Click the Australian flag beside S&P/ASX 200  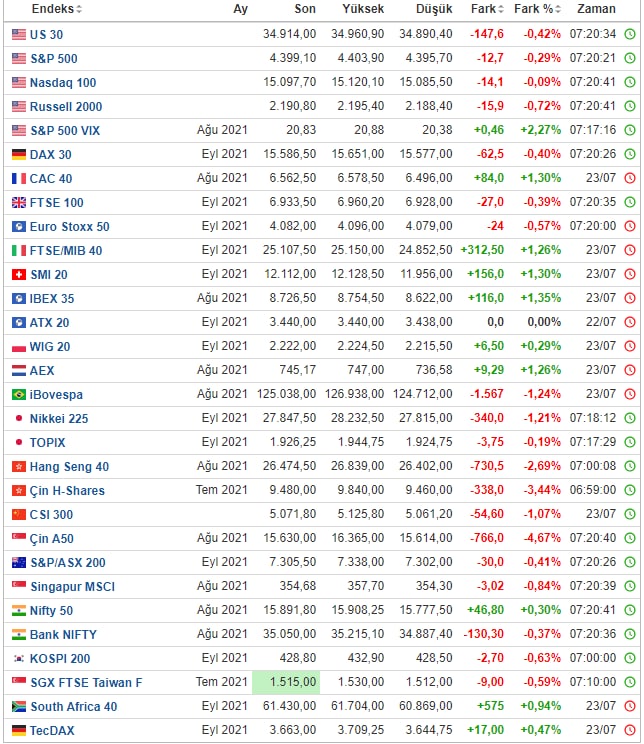[19, 562]
